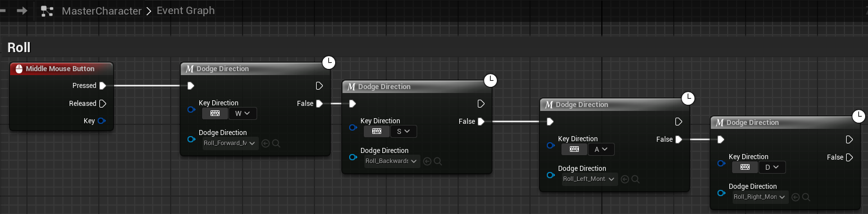Open the W key dropdown

coord(243,113)
